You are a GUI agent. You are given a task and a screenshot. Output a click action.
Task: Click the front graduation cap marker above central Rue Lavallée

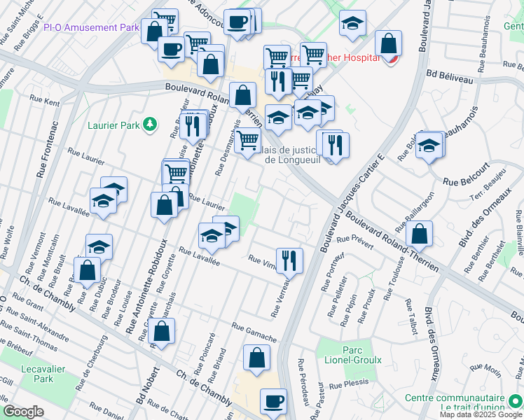tap(212, 237)
